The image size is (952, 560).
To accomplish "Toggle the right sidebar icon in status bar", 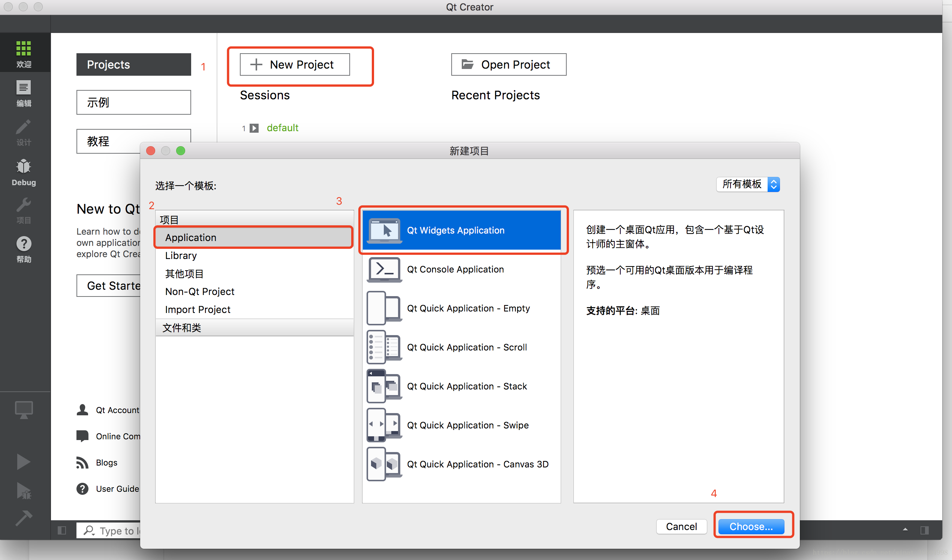I will point(924,530).
